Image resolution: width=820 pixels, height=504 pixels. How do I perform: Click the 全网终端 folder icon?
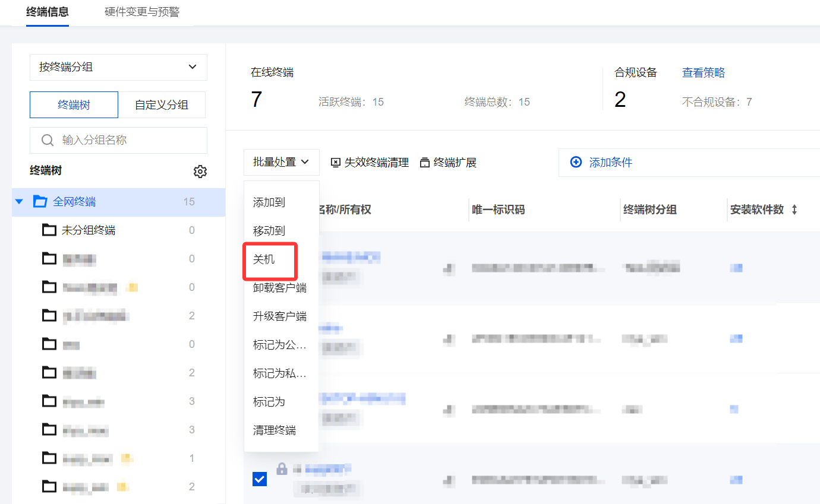pos(40,202)
